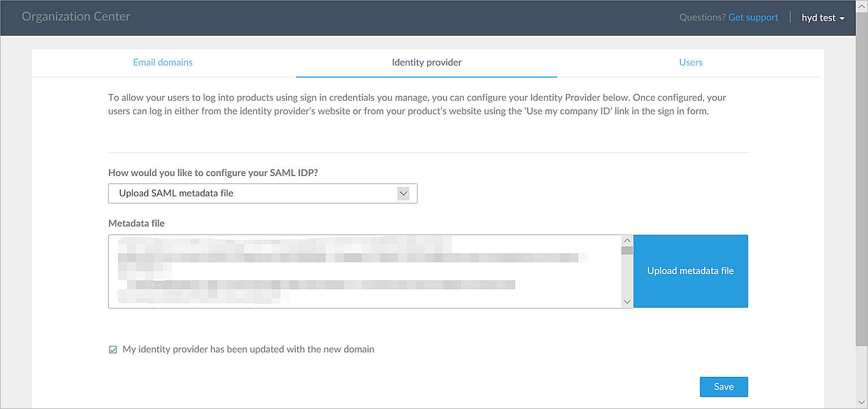Click the Save button
868x409 pixels.
coord(724,387)
